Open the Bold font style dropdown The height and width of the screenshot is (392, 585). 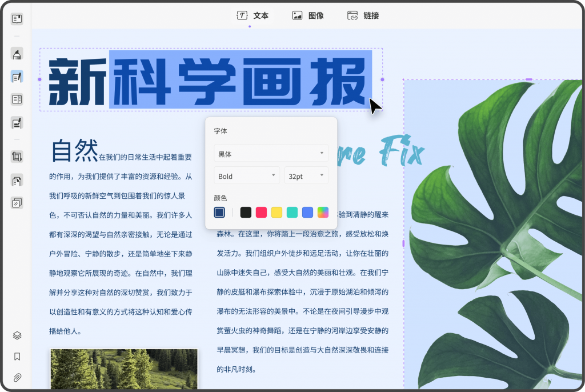[x=247, y=177]
